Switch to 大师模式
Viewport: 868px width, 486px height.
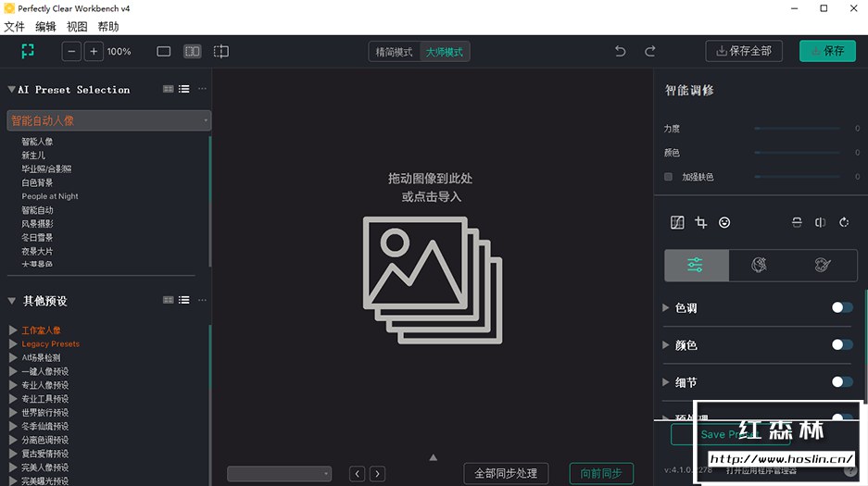pyautogui.click(x=445, y=52)
